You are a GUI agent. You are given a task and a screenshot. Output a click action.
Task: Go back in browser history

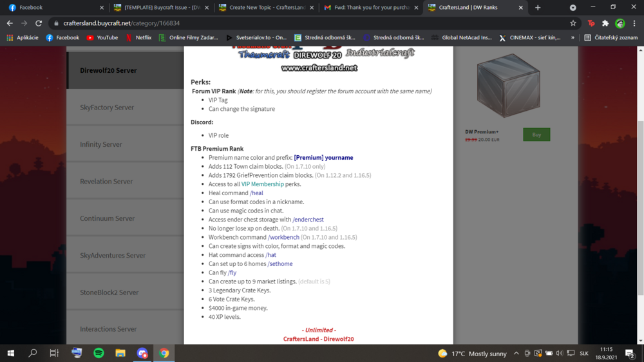click(10, 23)
